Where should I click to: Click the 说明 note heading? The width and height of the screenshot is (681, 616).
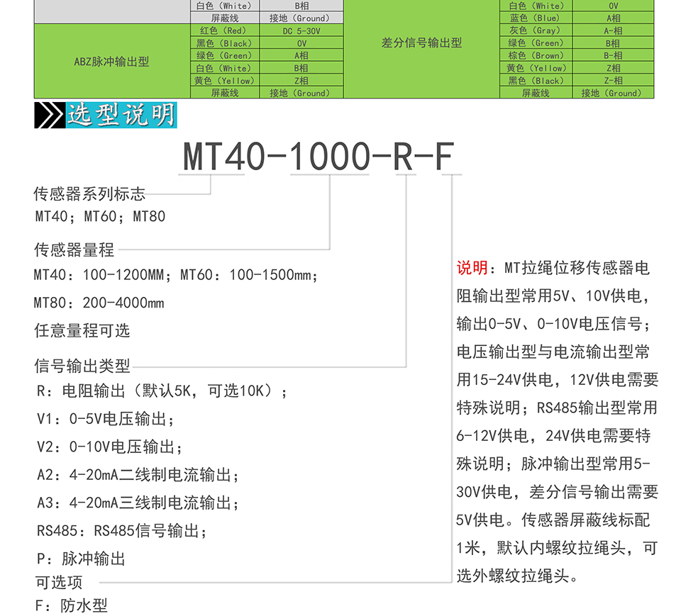[471, 267]
